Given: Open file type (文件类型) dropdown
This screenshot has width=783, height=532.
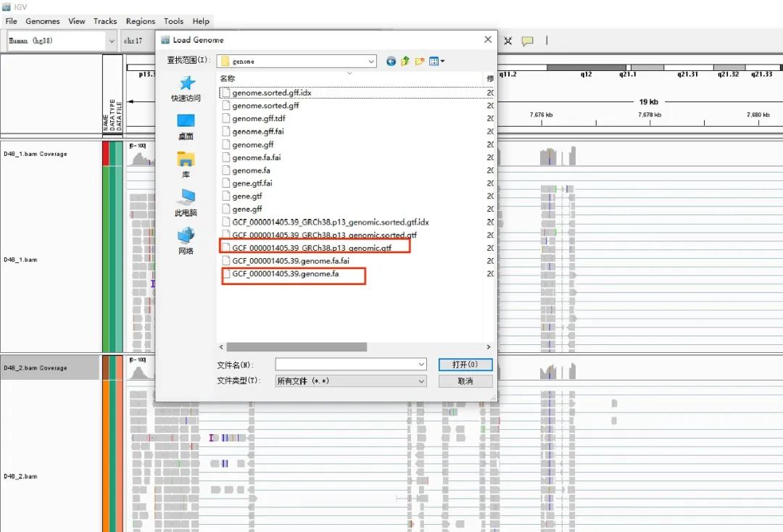Looking at the screenshot, I should (x=351, y=381).
